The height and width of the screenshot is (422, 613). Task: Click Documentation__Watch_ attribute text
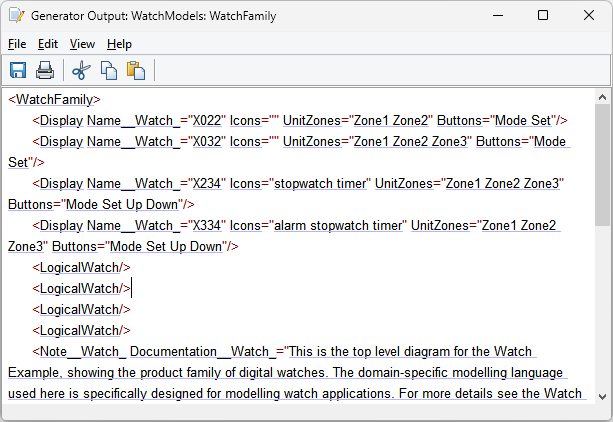pos(203,352)
